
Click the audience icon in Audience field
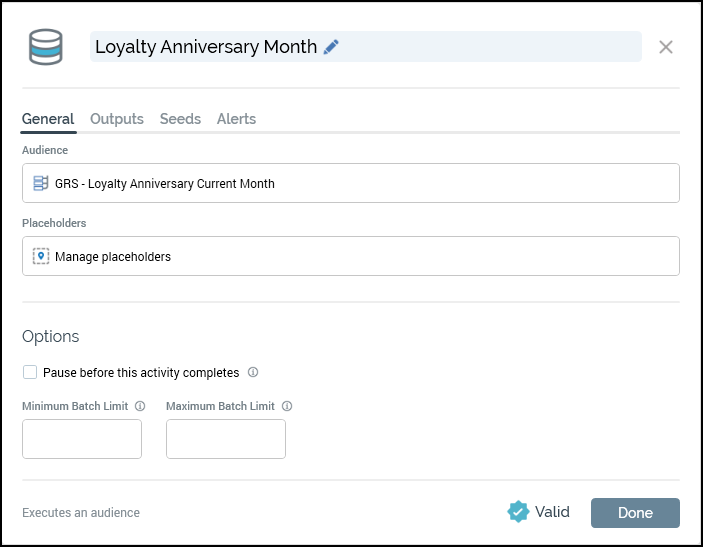(x=41, y=183)
